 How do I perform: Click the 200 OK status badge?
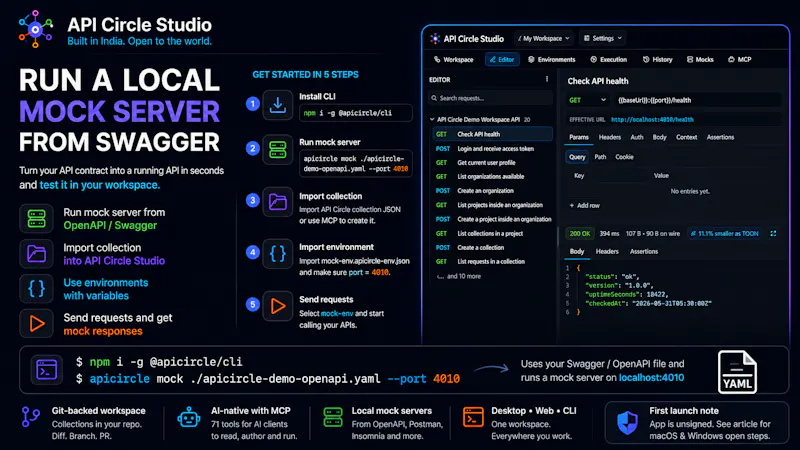click(x=580, y=234)
